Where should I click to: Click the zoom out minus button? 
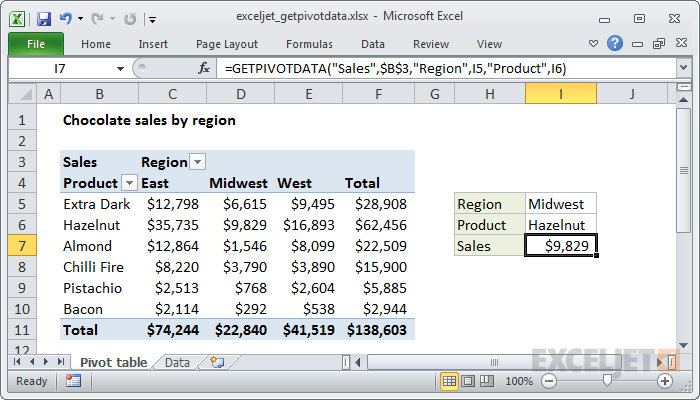[x=546, y=381]
